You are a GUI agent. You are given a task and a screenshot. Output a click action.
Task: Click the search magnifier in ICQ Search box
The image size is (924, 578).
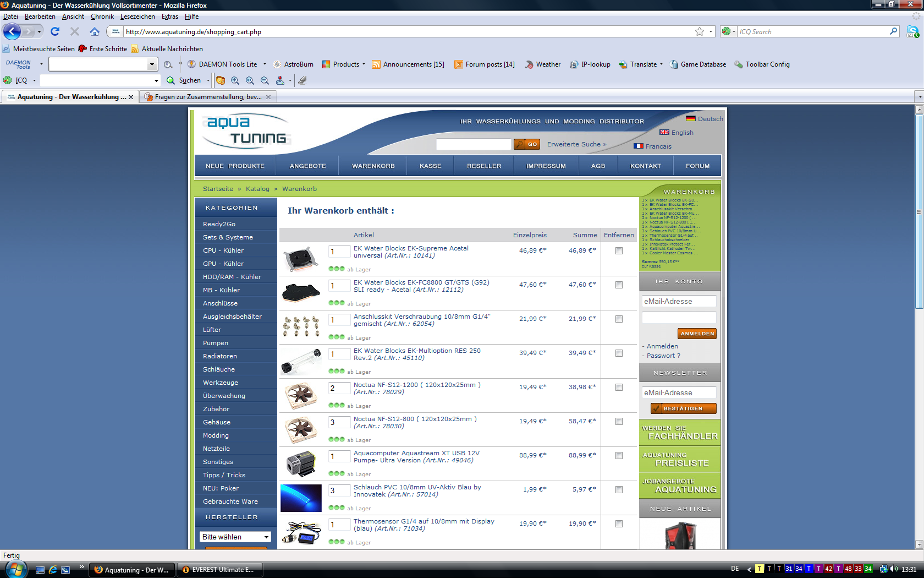(x=894, y=31)
